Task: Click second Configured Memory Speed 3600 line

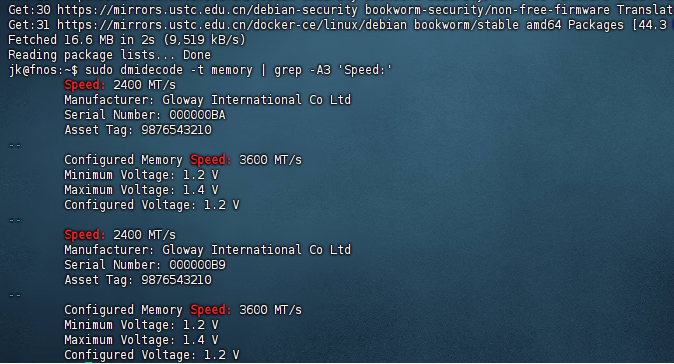Action: tap(183, 310)
